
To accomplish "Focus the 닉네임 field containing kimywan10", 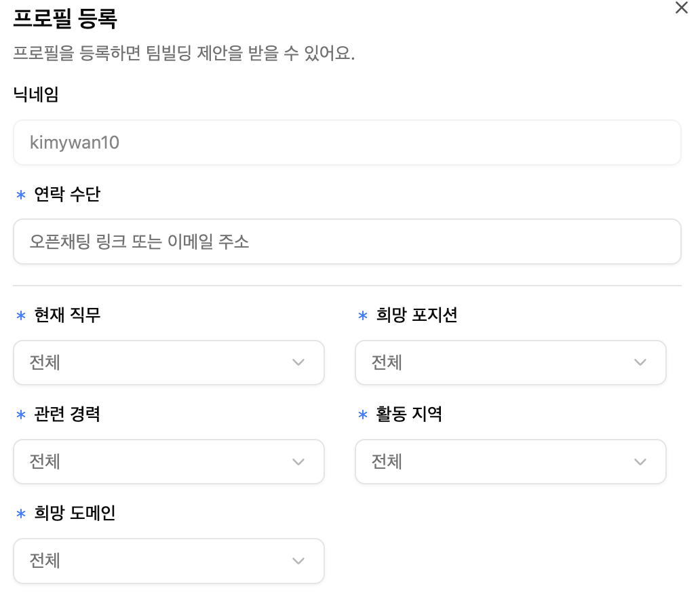I will coord(347,142).
